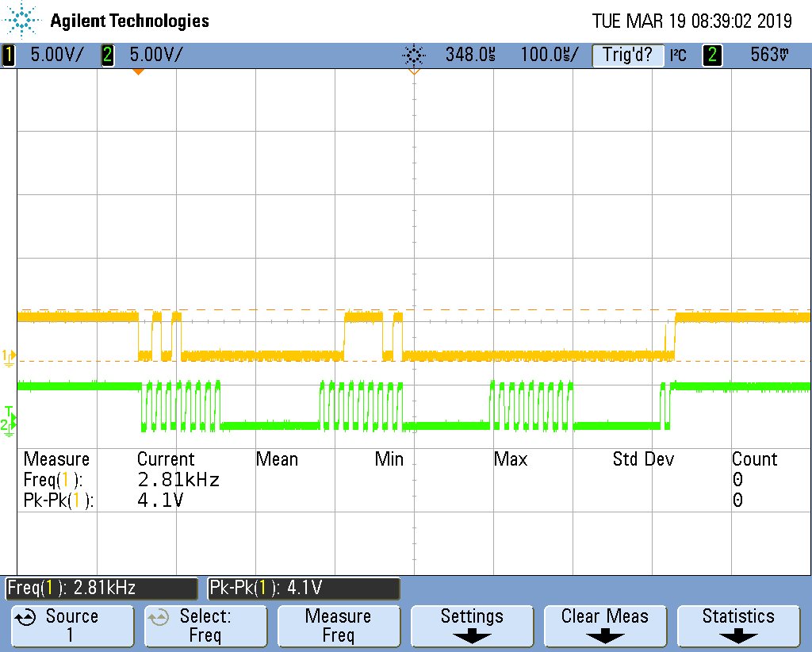The image size is (812, 652).
Task: Click the rotary knob icon on Source
Action: pyautogui.click(x=25, y=617)
